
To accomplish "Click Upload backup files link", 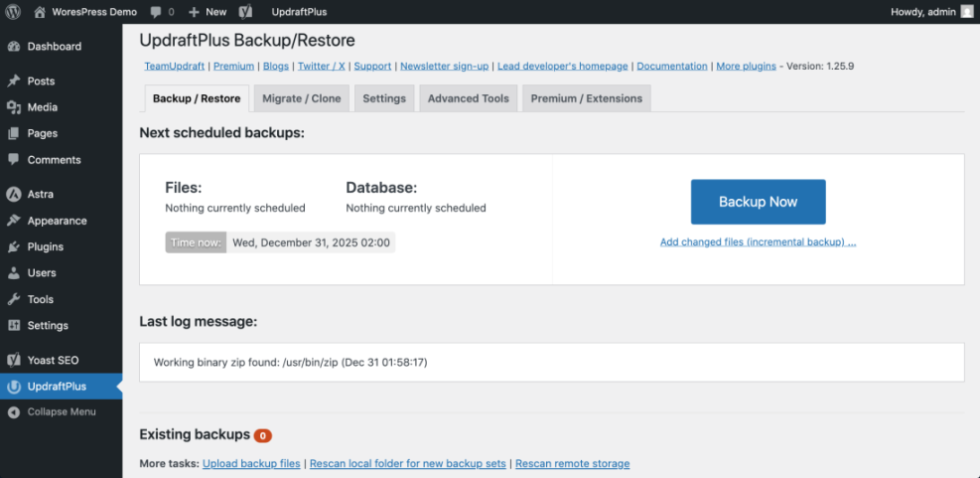I will point(251,464).
